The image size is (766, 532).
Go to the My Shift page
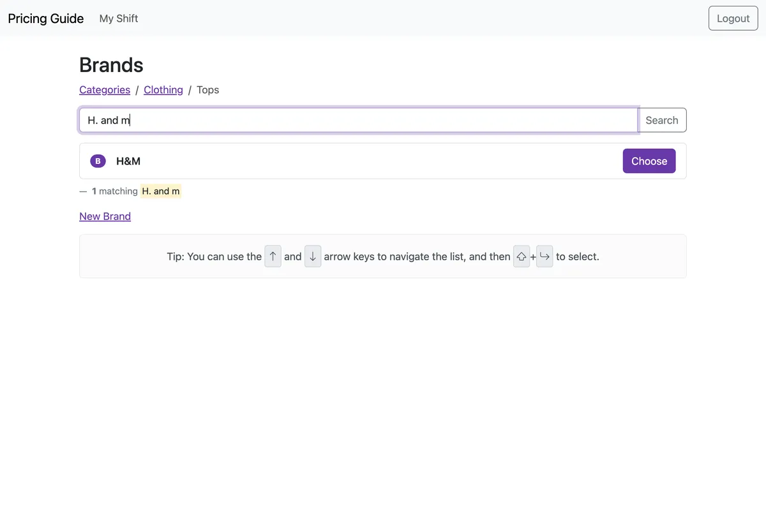(x=119, y=18)
